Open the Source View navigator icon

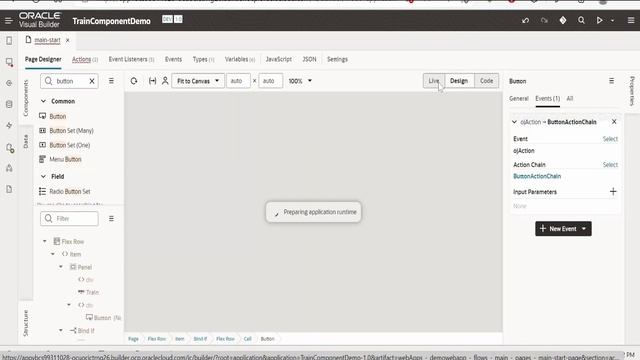(x=9, y=189)
